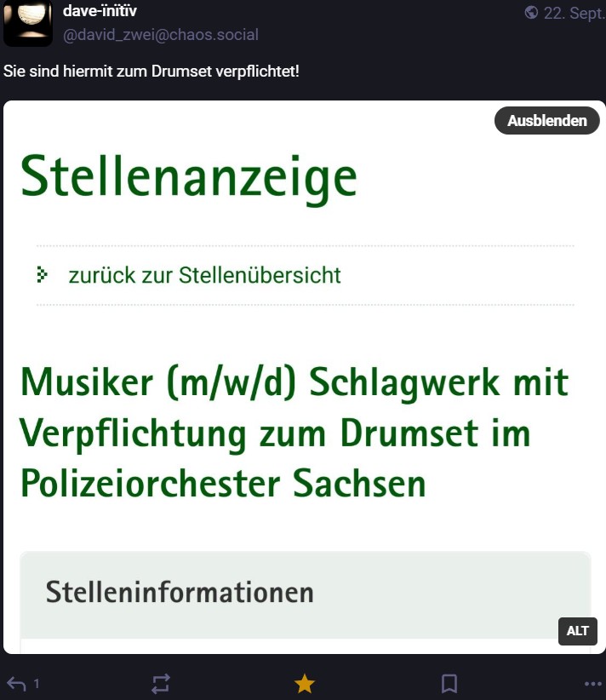This screenshot has width=606, height=700.
Task: Click the globe public visibility icon
Action: (532, 12)
